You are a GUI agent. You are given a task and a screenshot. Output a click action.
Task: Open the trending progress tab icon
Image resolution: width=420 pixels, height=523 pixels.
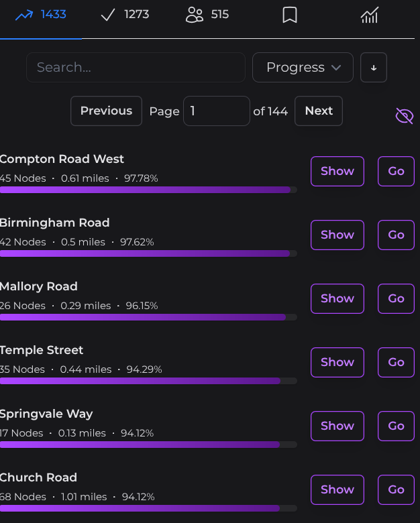(x=24, y=15)
